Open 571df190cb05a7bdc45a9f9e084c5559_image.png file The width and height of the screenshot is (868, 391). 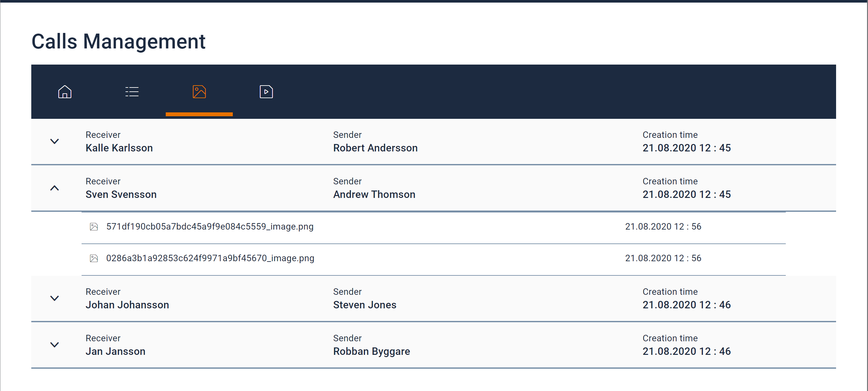point(210,227)
